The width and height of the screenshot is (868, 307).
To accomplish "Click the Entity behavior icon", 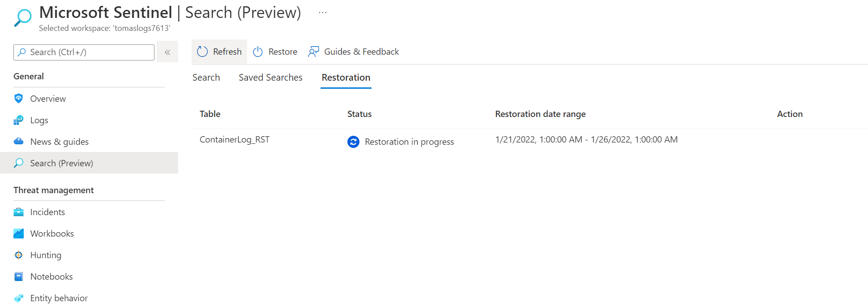I will point(18,298).
